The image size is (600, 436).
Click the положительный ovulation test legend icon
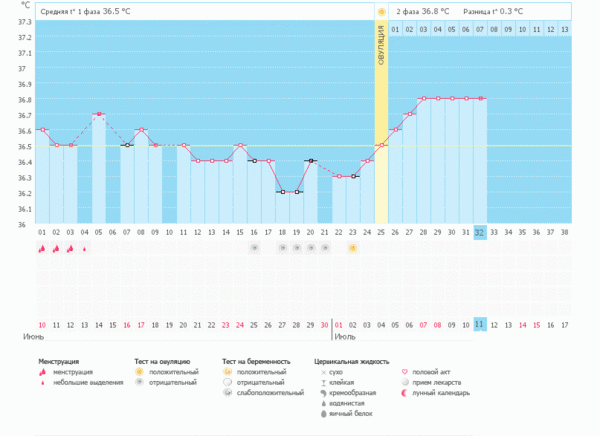[138, 371]
